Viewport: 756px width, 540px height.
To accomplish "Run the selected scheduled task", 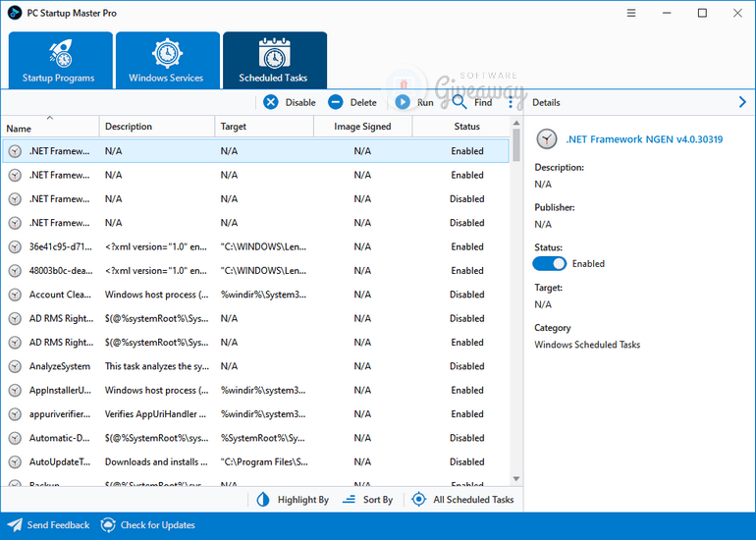I will click(x=414, y=102).
